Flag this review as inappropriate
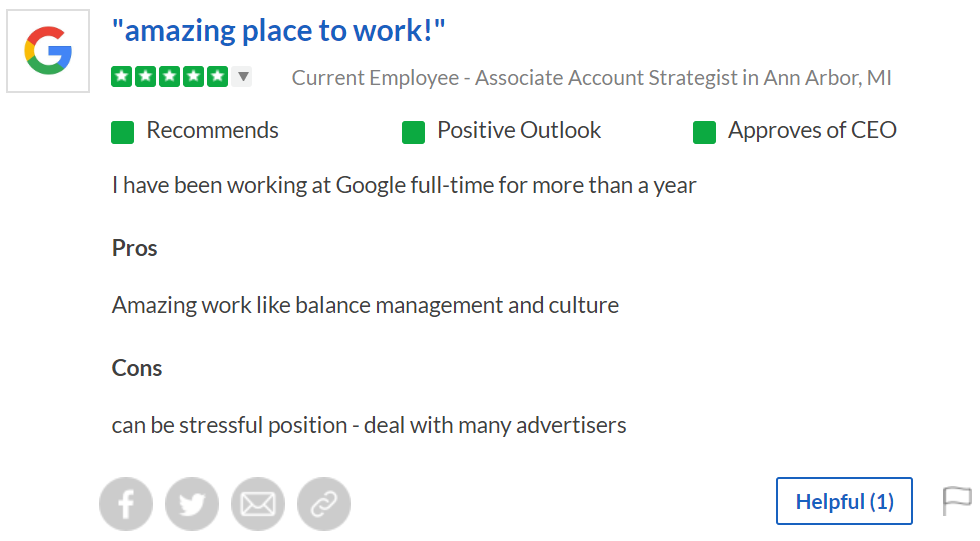 [x=957, y=501]
